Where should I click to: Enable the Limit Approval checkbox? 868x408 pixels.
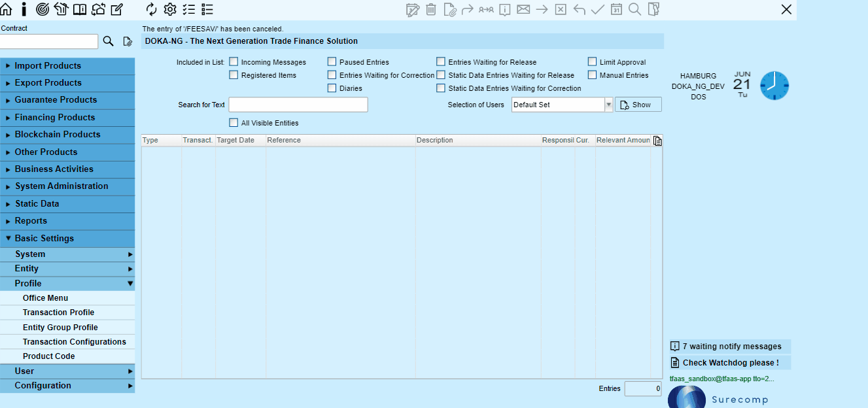coord(593,61)
